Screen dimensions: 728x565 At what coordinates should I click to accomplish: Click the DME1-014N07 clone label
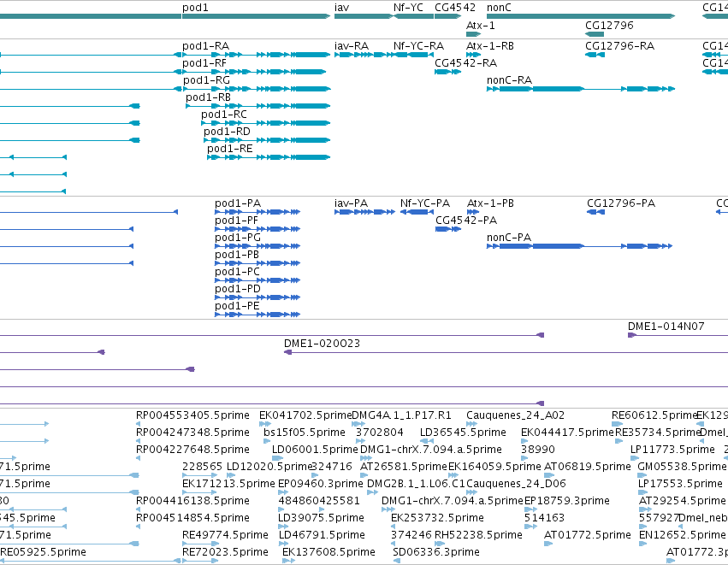click(666, 327)
